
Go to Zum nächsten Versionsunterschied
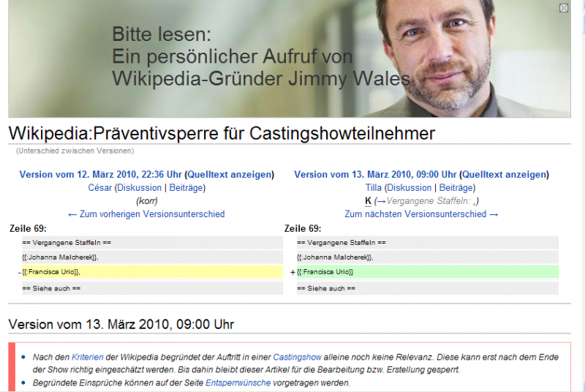point(421,214)
